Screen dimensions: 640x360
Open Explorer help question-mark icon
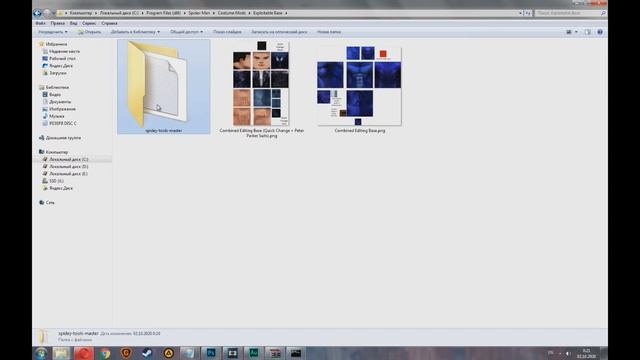(600, 32)
